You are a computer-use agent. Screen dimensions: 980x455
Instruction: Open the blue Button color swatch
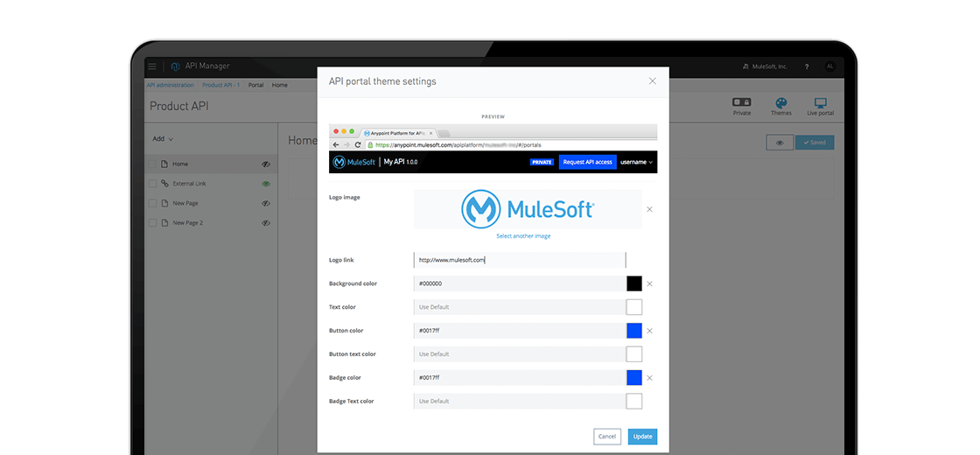pyautogui.click(x=634, y=331)
